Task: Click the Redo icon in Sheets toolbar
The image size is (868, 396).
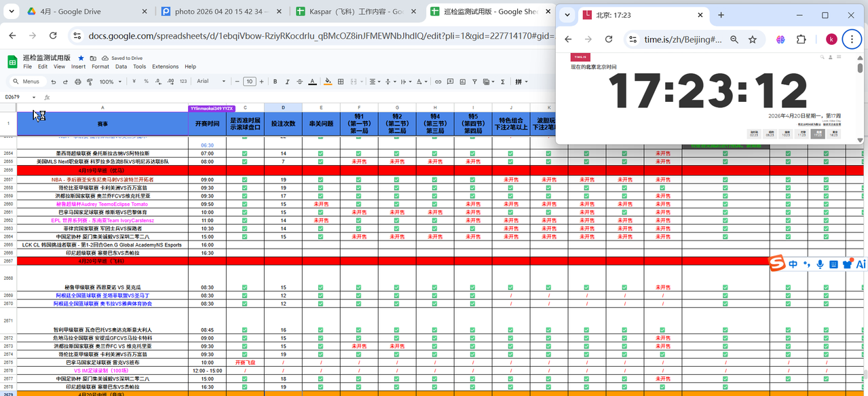Action: coord(65,82)
